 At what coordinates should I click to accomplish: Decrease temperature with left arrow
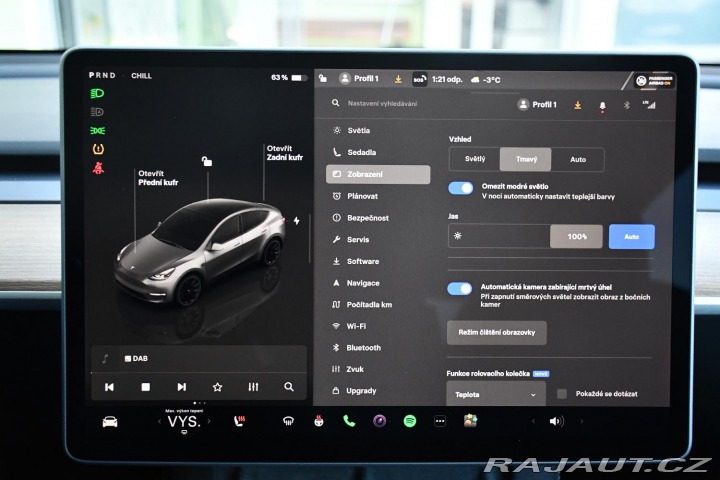[159, 422]
